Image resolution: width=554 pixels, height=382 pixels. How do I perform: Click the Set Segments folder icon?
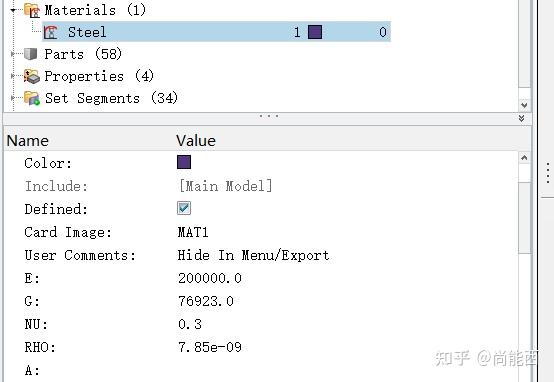tap(32, 98)
